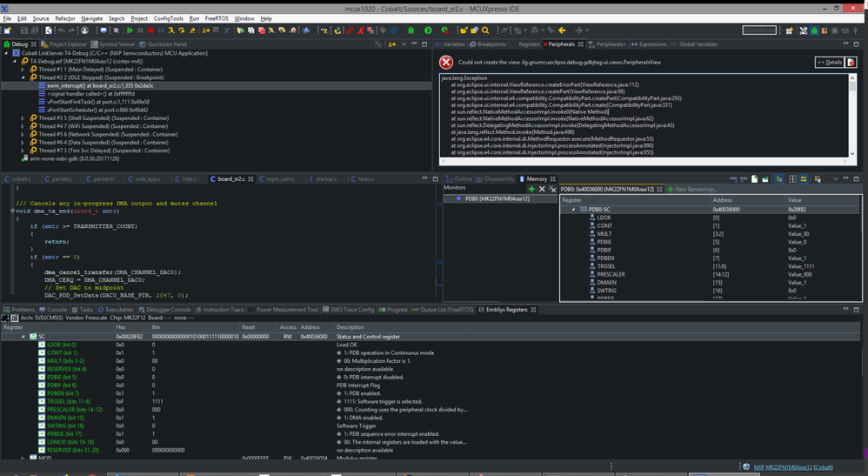This screenshot has height=476, width=868.
Task: Click the New Renderings tab link
Action: tap(695, 189)
